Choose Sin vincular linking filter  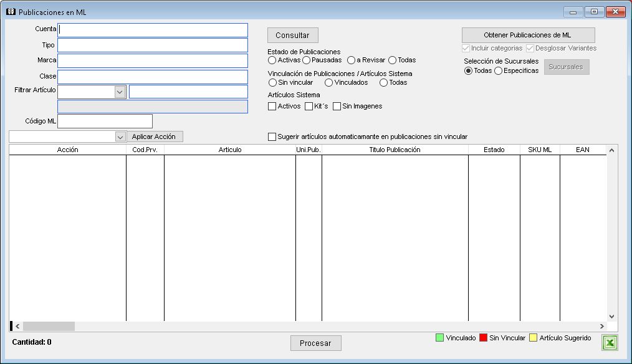pos(272,82)
